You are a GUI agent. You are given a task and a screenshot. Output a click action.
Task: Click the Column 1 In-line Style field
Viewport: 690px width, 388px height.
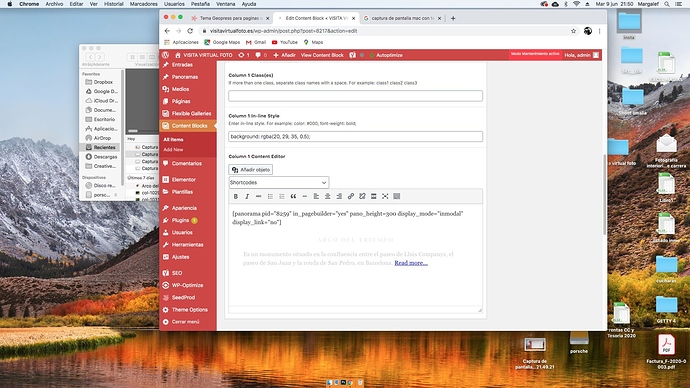point(356,136)
